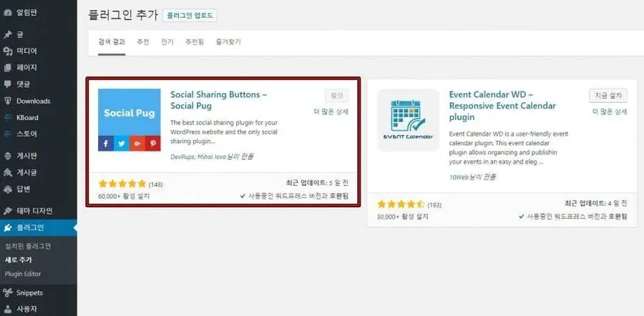This screenshot has height=316, width=644.
Task: Open Social Sharing Buttons – Social Pug title
Action: pos(218,99)
